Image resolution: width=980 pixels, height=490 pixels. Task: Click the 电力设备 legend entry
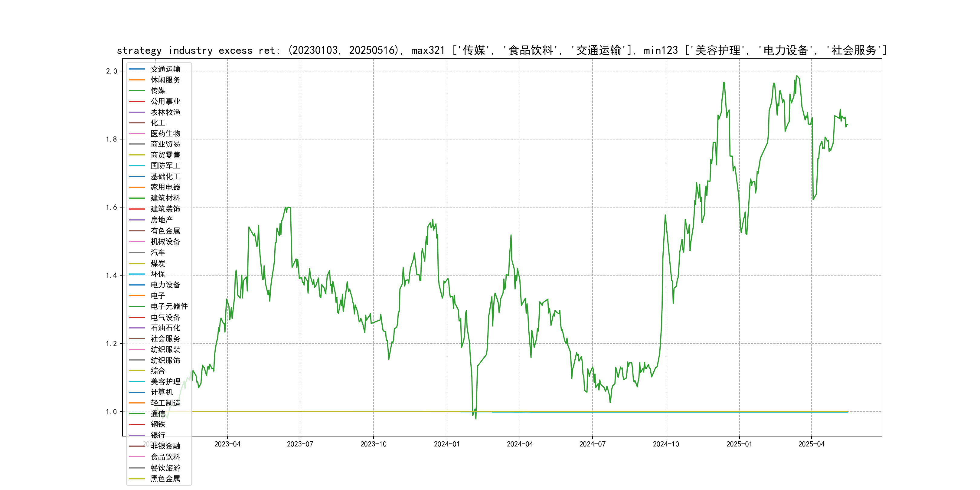pos(165,285)
